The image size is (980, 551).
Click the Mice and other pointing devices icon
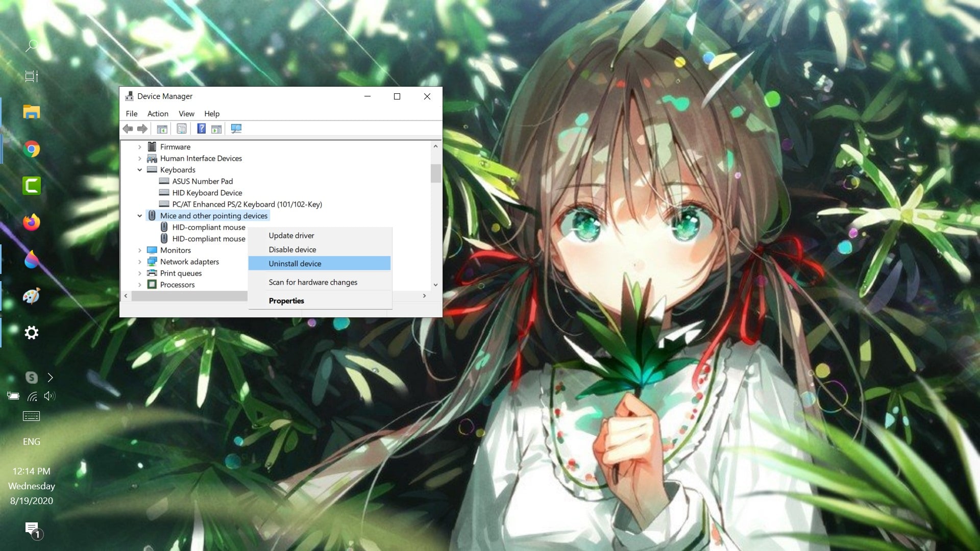click(x=152, y=216)
